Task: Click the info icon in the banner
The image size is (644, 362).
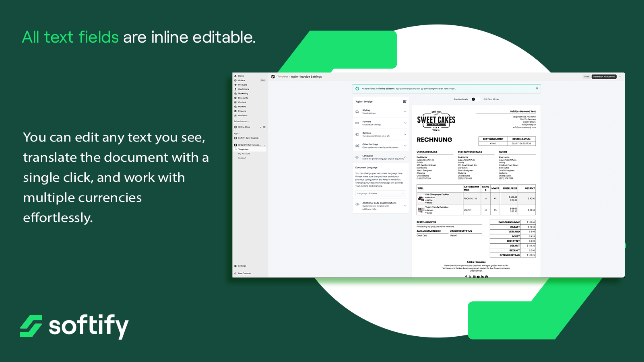Action: click(357, 89)
